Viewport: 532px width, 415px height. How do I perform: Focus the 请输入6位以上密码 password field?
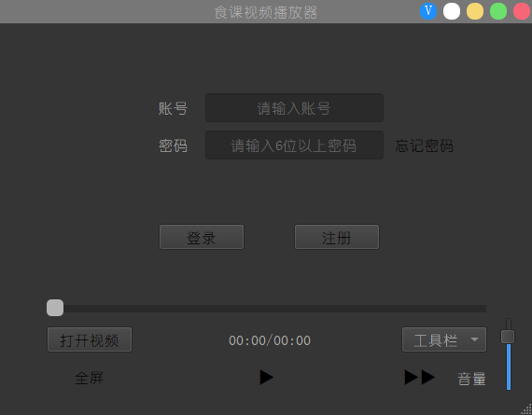(294, 145)
